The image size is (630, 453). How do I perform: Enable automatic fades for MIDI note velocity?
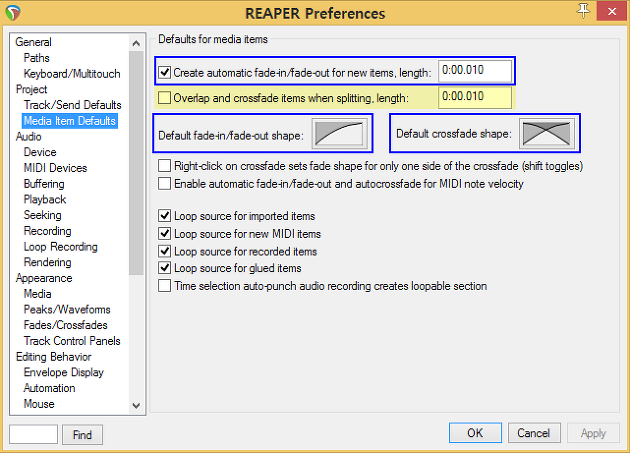tap(164, 184)
